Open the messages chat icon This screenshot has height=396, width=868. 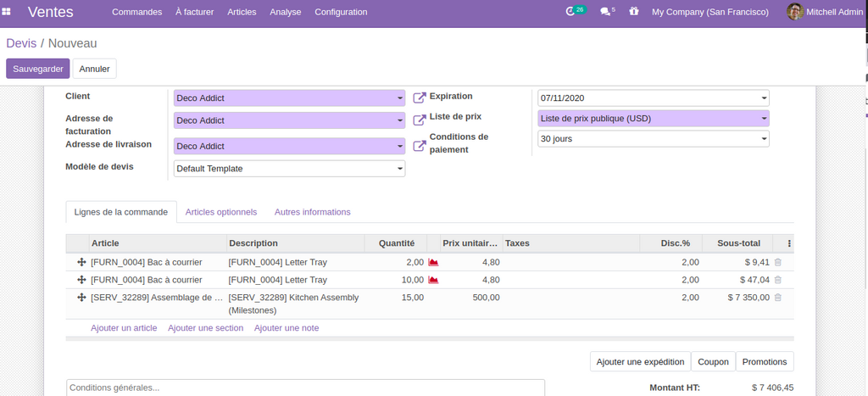click(x=604, y=12)
